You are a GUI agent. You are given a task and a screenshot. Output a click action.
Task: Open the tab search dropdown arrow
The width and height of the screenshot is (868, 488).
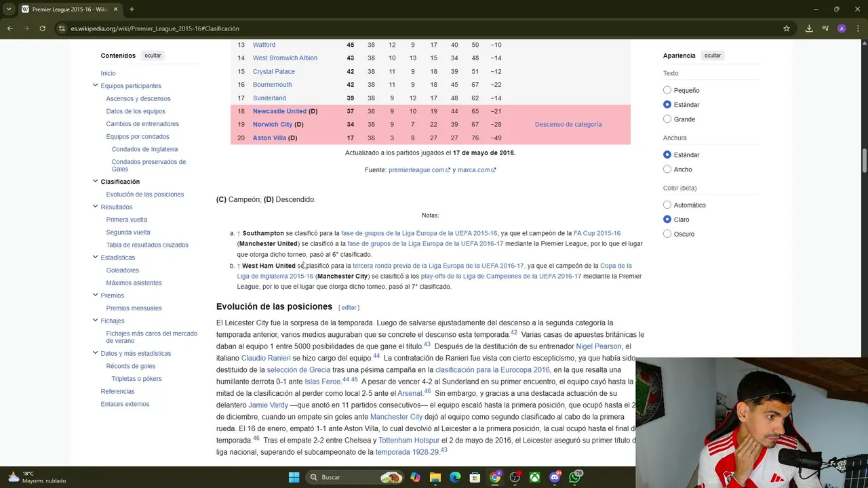pos(8,9)
